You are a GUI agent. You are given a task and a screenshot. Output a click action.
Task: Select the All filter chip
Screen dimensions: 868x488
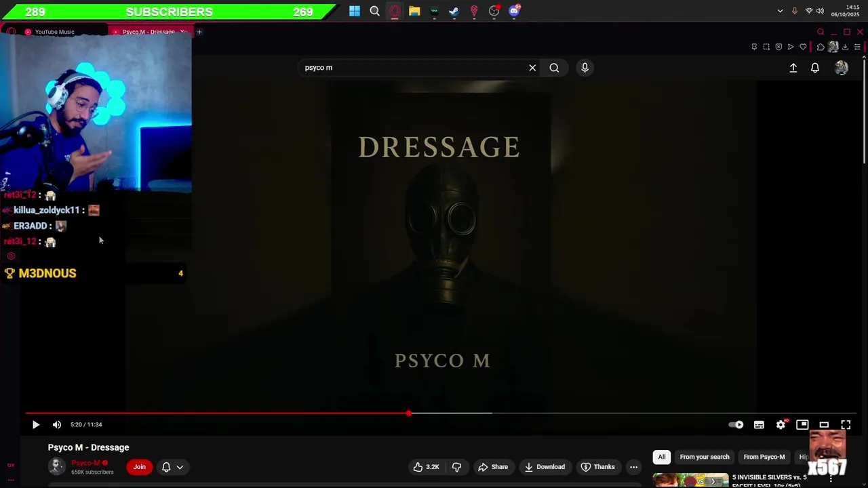tap(662, 457)
